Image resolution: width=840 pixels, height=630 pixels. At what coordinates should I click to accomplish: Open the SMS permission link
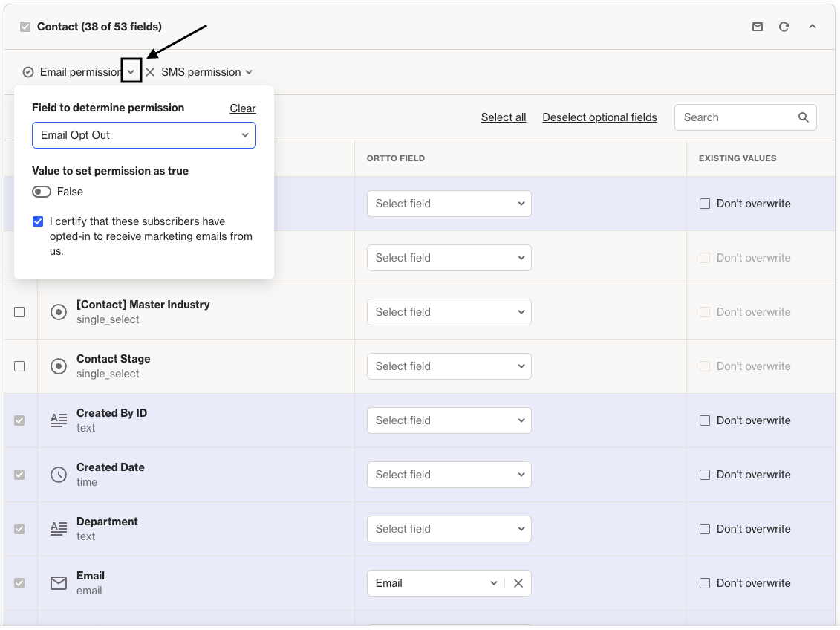coord(201,72)
